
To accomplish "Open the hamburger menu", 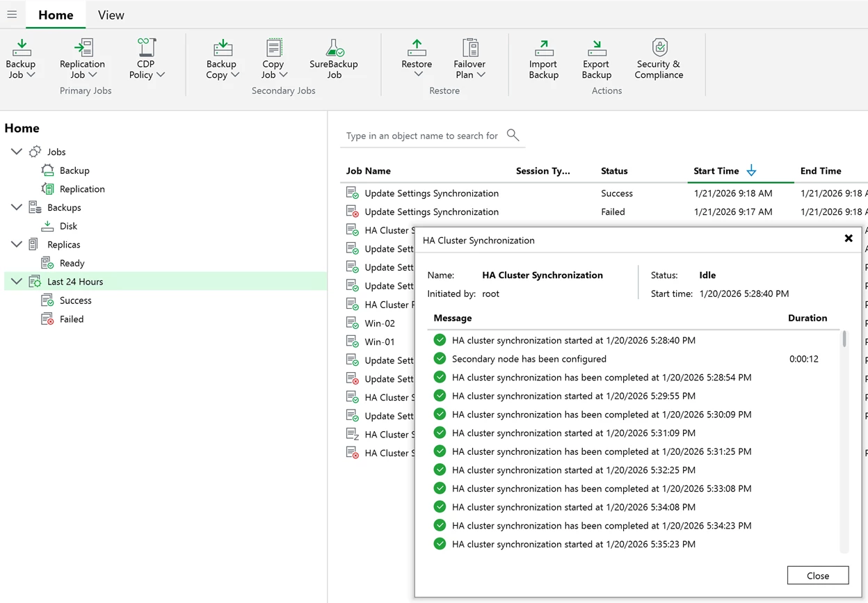I will tap(12, 15).
